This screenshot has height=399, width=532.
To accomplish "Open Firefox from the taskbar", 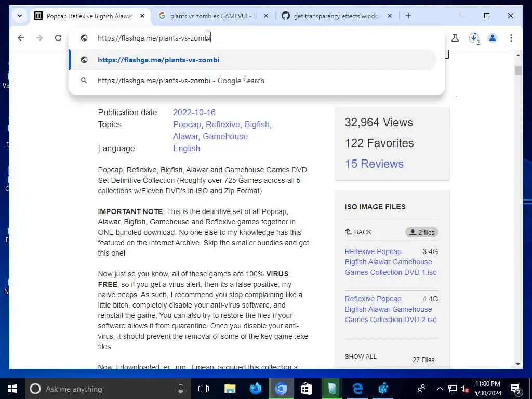I will click(x=256, y=389).
